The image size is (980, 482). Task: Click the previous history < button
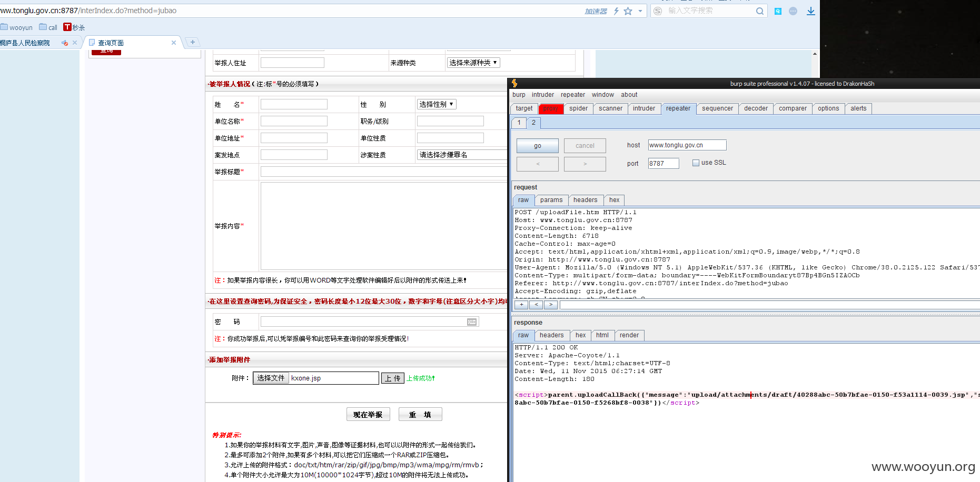click(538, 164)
